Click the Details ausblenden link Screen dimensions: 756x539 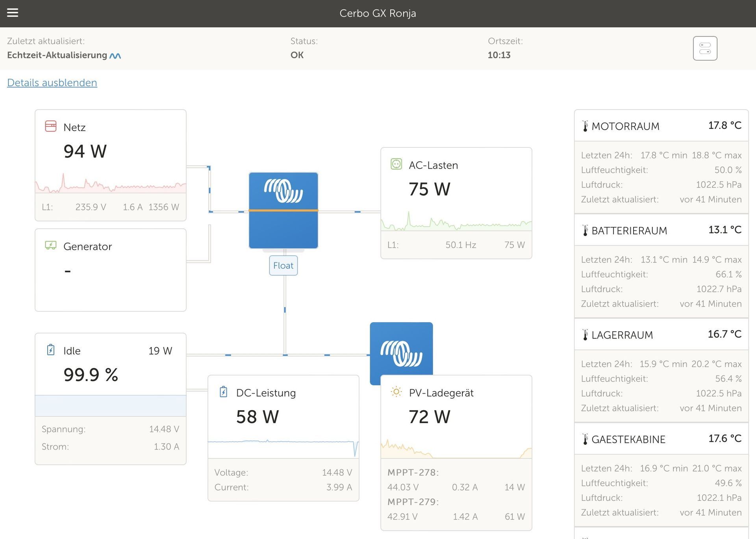52,83
